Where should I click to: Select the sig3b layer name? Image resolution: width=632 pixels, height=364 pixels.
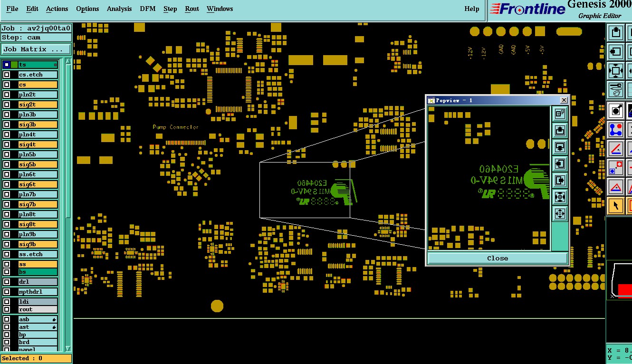point(38,125)
